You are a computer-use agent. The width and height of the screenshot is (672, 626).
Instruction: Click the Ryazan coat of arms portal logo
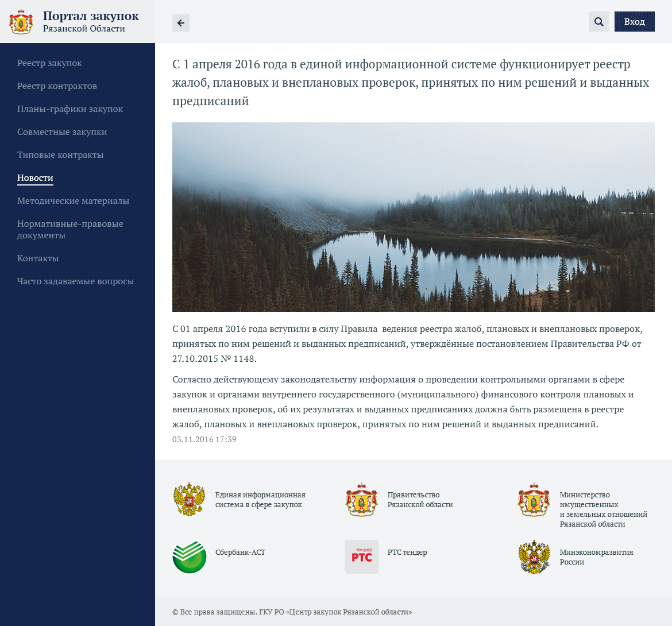21,22
